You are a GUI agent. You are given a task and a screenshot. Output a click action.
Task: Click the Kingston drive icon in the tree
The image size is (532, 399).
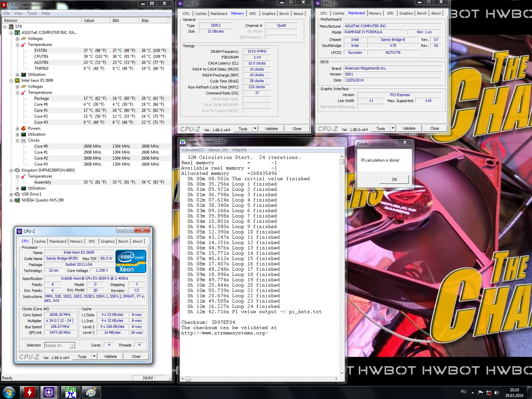[17, 170]
